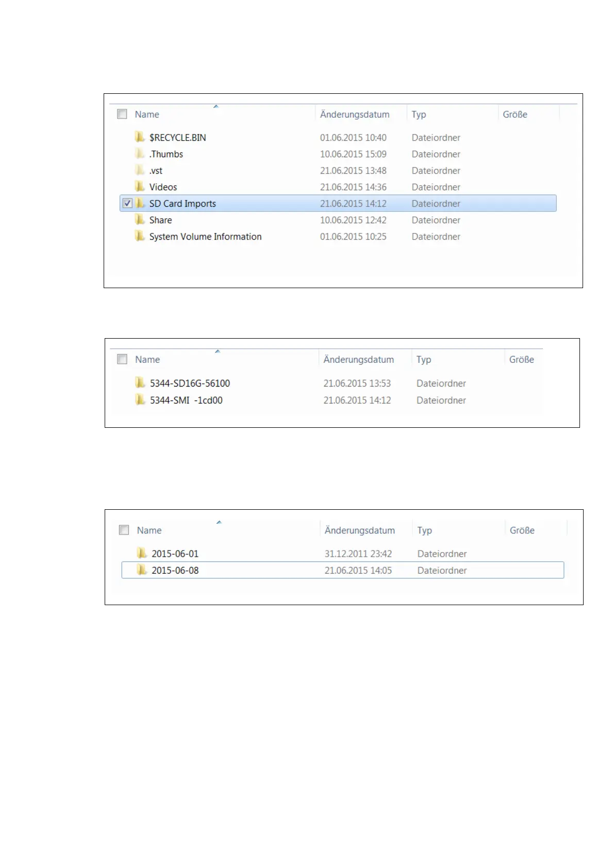
Task: Select the folder name 2015-06-08
Action: click(x=175, y=571)
